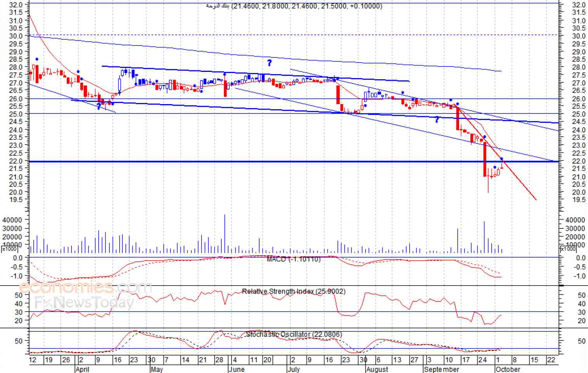The image size is (588, 373).
Task: Click the chart title with quote values 21.4600, 21.8000
Action: coord(294,6)
